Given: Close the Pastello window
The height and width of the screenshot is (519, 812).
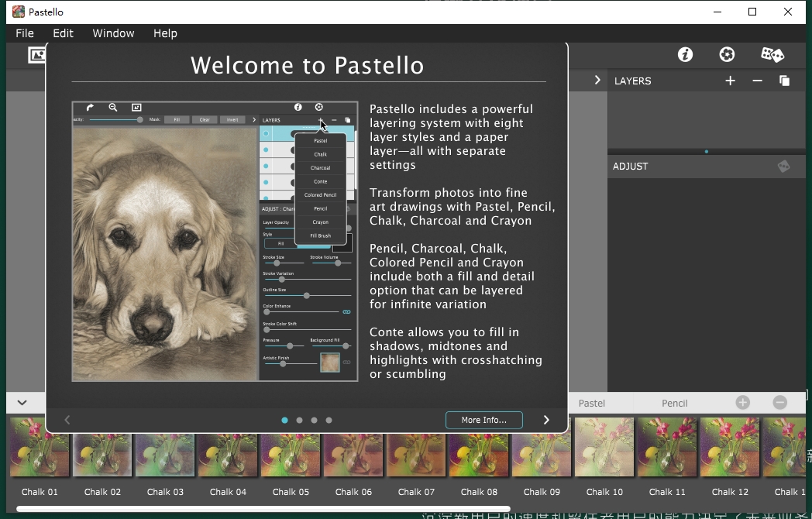Looking at the screenshot, I should pos(788,12).
